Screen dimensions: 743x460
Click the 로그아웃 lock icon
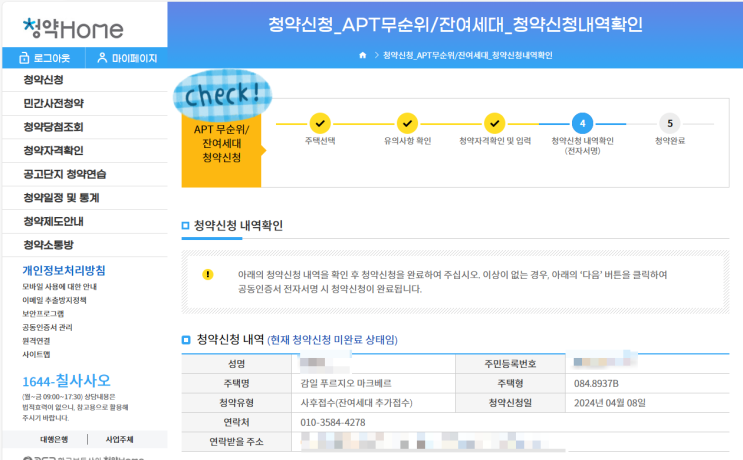[x=24, y=58]
